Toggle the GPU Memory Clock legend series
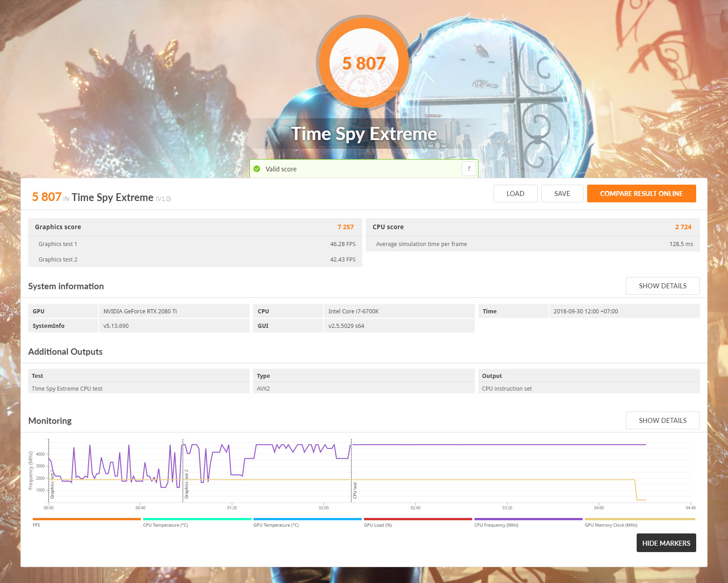Image resolution: width=728 pixels, height=583 pixels. point(640,522)
